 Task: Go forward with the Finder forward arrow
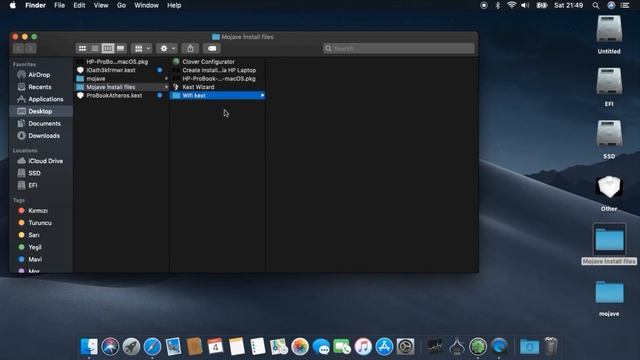point(31,49)
